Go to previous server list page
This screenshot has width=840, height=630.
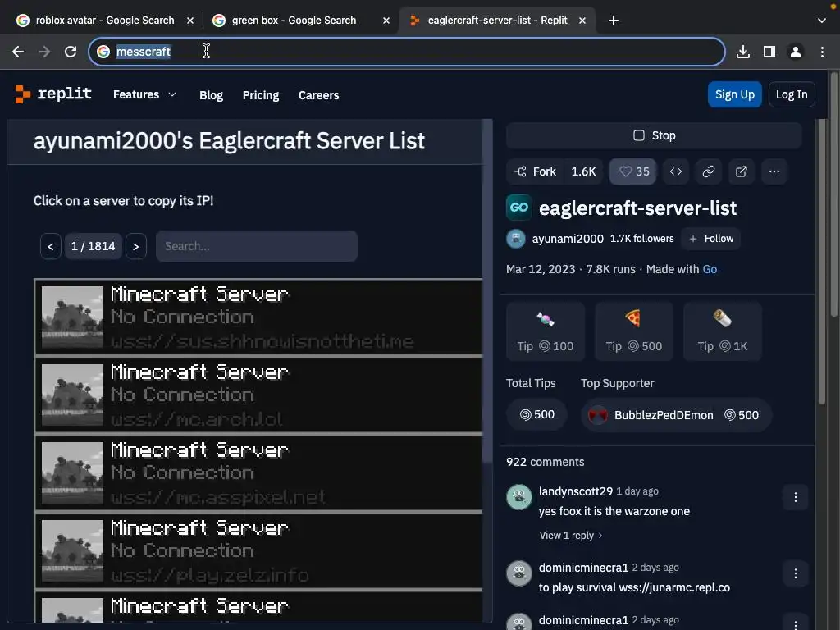point(50,246)
